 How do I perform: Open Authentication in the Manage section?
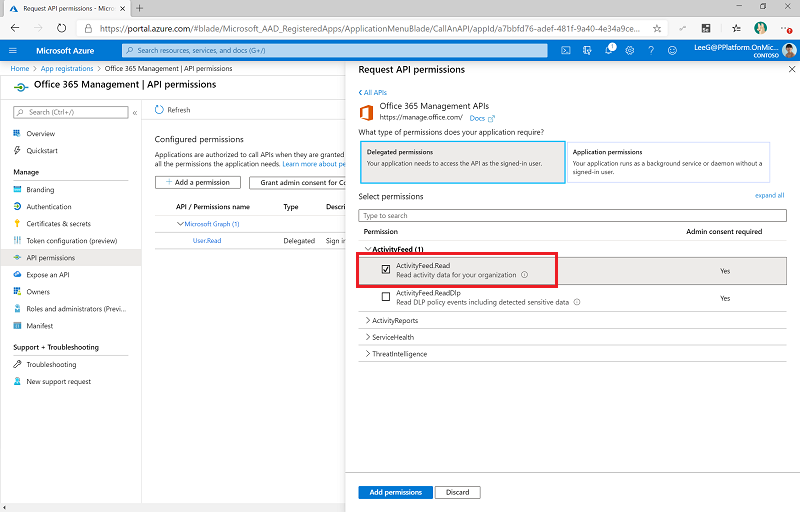tap(48, 207)
